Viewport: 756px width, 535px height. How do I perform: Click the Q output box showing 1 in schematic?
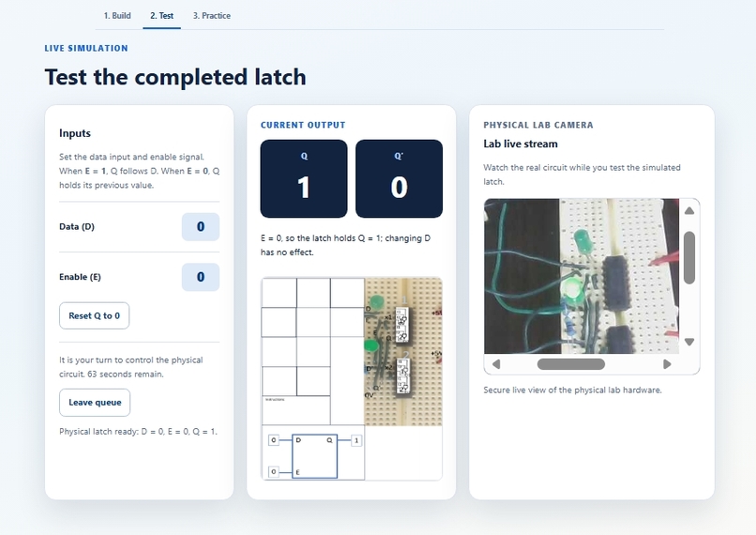click(356, 440)
